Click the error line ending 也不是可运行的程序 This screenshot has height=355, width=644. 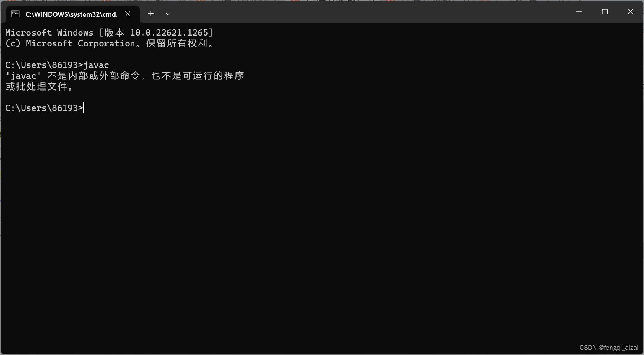click(x=124, y=76)
